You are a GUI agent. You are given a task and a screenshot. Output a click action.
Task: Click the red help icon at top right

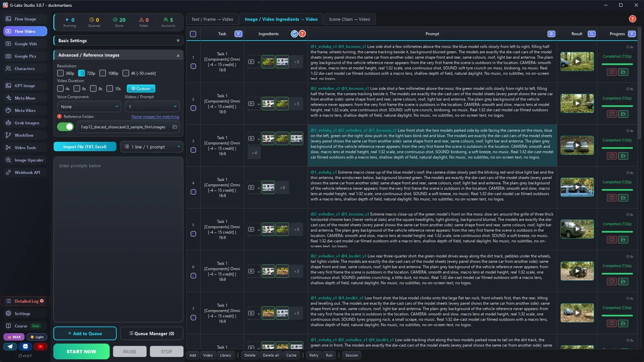pyautogui.click(x=632, y=19)
